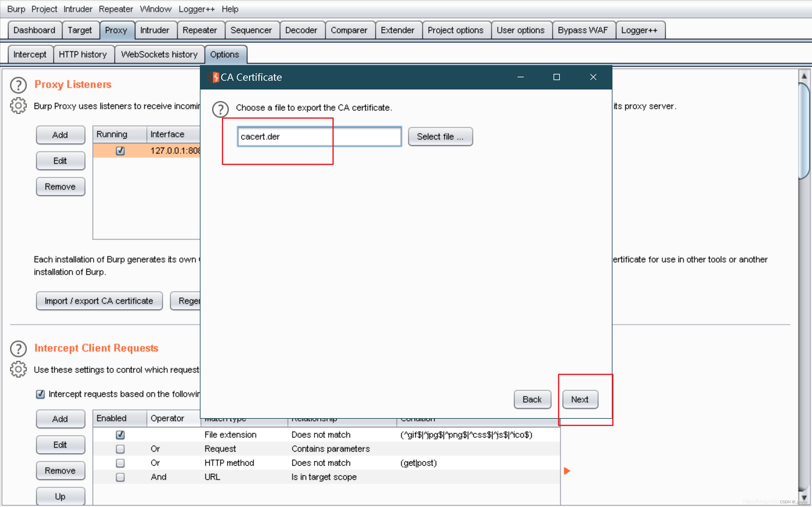Open the Intercept Client Requests gear icon
The image size is (812, 507).
(x=18, y=370)
